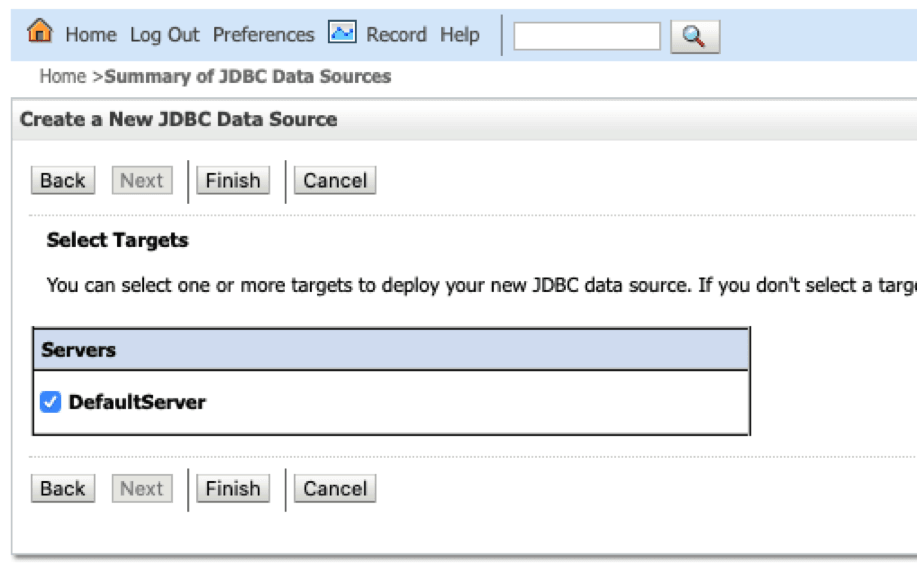The width and height of the screenshot is (917, 573).
Task: Click the grayed Next button below Servers table
Action: click(x=142, y=488)
